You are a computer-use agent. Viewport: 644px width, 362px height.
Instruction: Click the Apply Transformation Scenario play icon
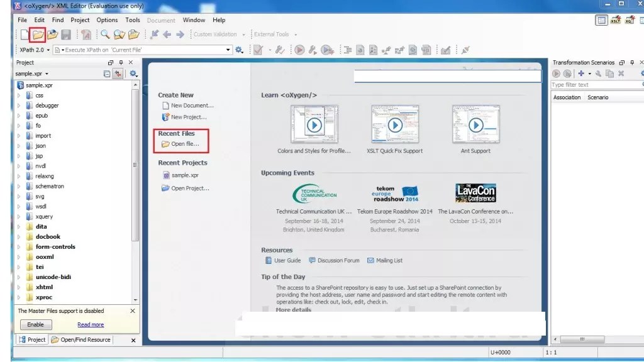click(x=299, y=50)
